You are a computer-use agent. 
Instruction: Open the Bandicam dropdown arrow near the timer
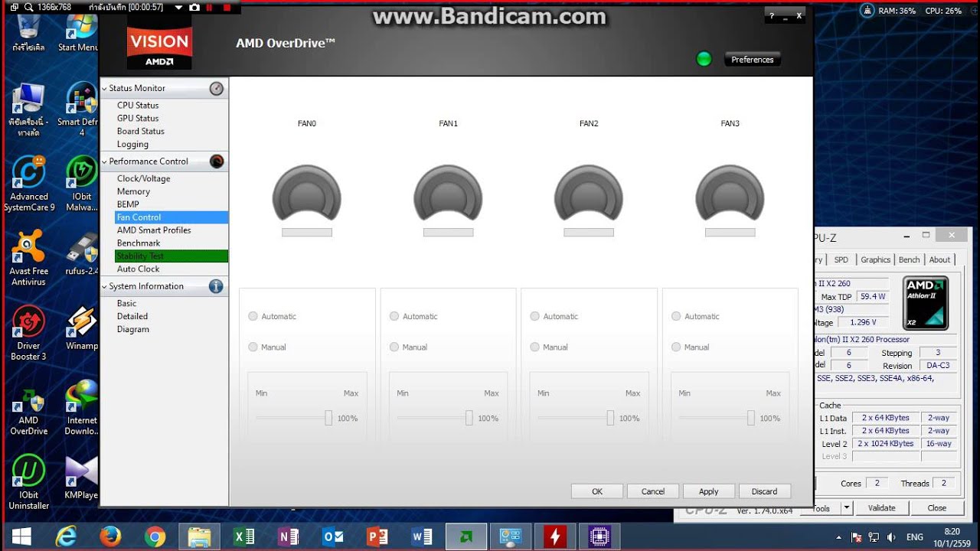(x=178, y=8)
